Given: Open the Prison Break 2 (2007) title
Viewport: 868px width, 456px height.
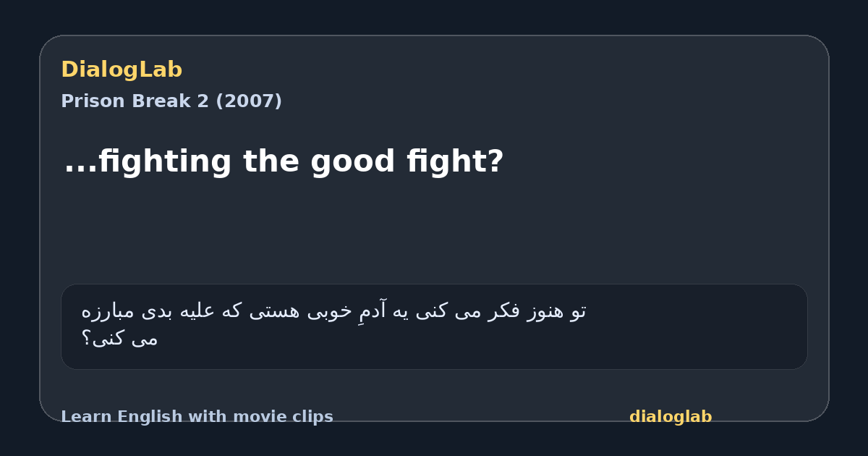Looking at the screenshot, I should tap(171, 101).
